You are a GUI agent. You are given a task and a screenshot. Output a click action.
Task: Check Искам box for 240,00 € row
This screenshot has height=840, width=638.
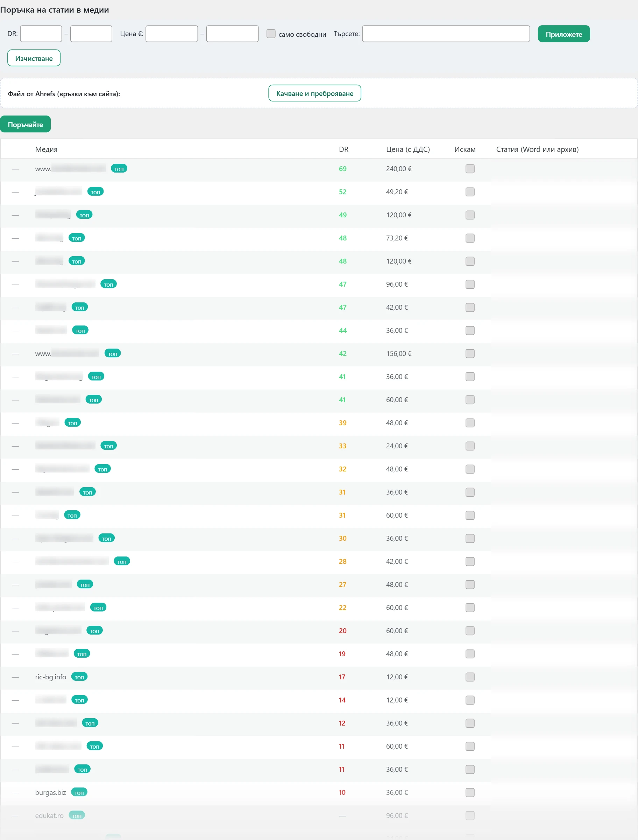click(470, 169)
